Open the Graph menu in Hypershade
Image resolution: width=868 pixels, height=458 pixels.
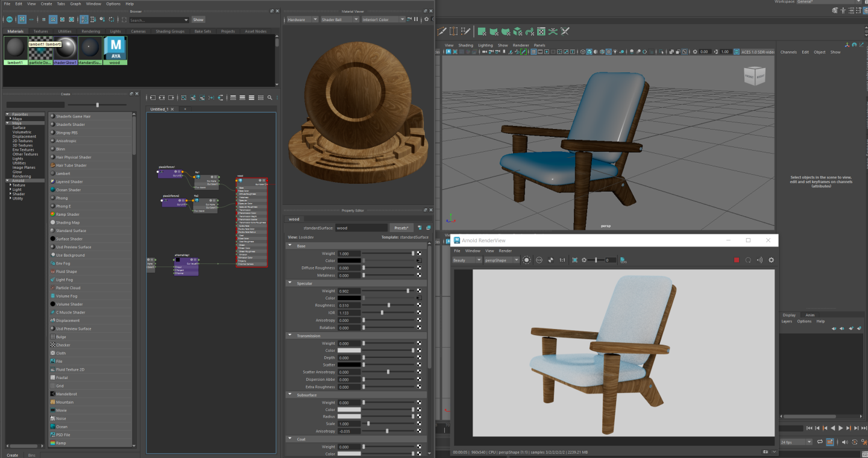coord(75,4)
